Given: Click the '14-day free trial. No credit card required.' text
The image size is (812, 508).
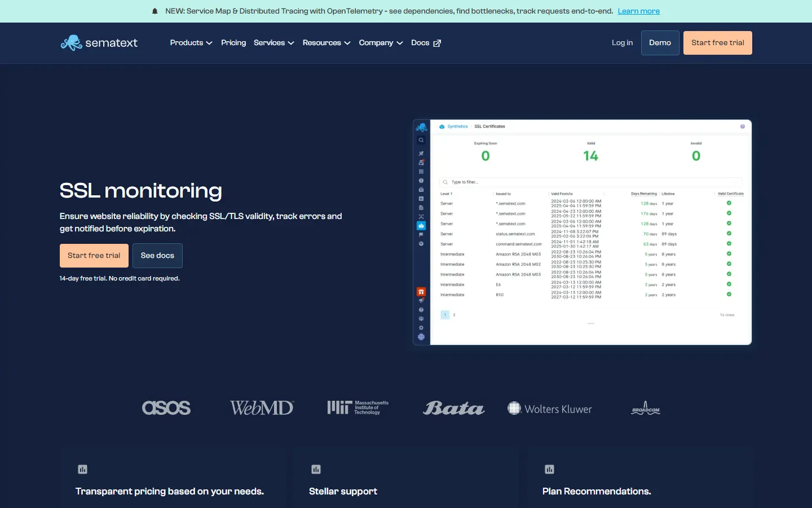Looking at the screenshot, I should point(120,278).
